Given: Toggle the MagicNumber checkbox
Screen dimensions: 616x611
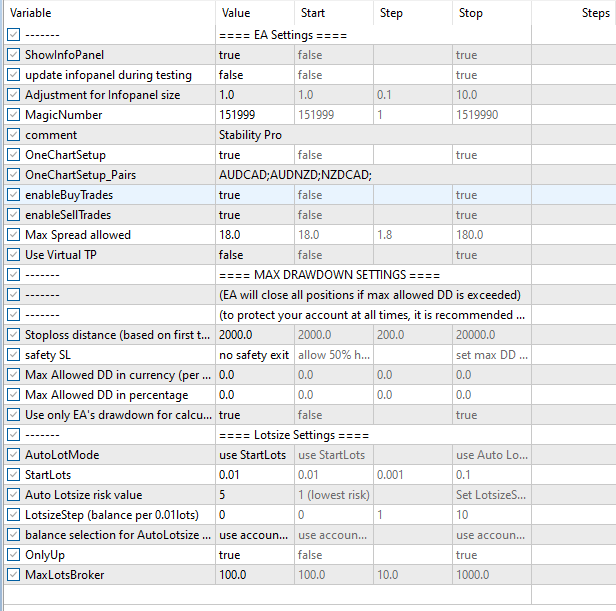Looking at the screenshot, I should click(13, 115).
